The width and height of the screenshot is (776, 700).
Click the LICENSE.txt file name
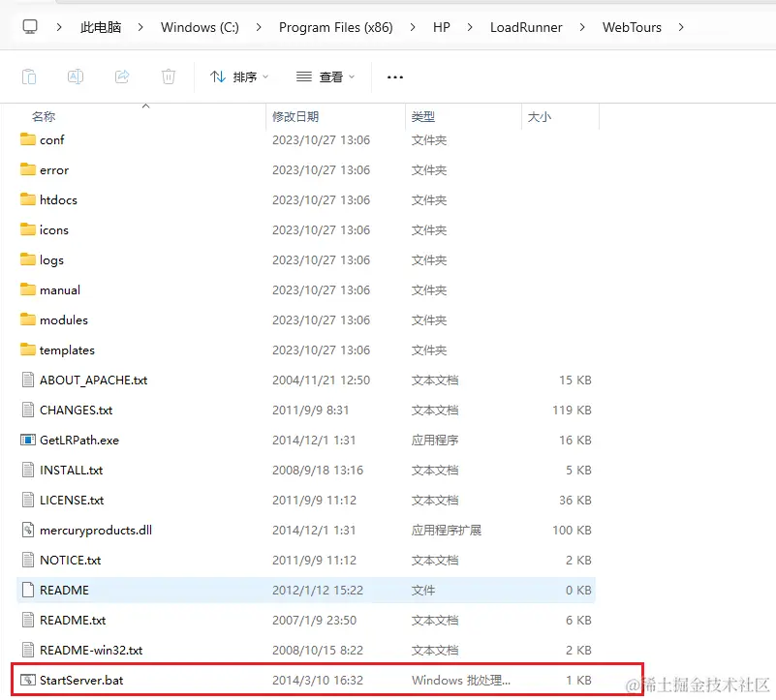(72, 501)
